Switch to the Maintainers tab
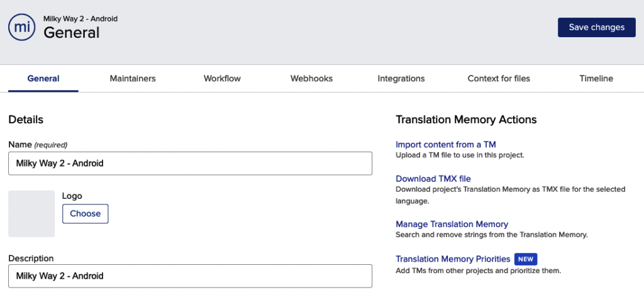644x302 pixels. tap(133, 79)
